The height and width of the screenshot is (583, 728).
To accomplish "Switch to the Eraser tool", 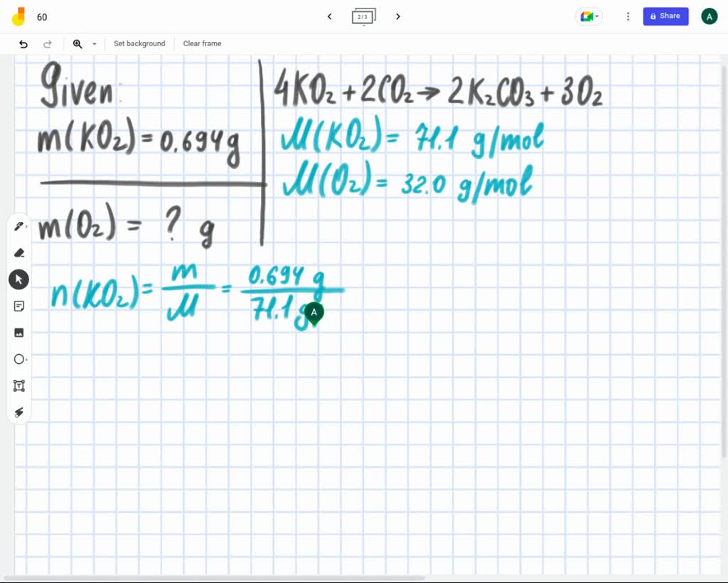I will point(19,252).
